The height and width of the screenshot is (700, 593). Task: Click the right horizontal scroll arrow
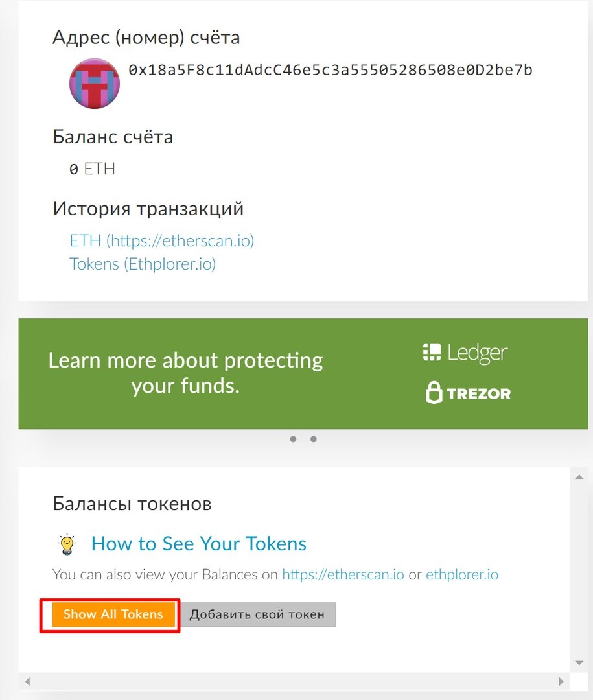(561, 682)
